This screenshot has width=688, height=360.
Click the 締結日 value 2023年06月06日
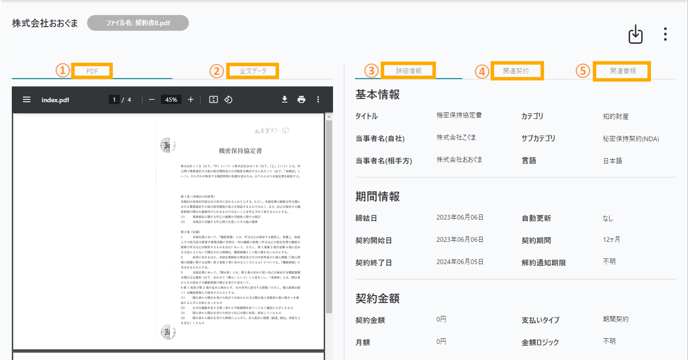click(x=460, y=217)
